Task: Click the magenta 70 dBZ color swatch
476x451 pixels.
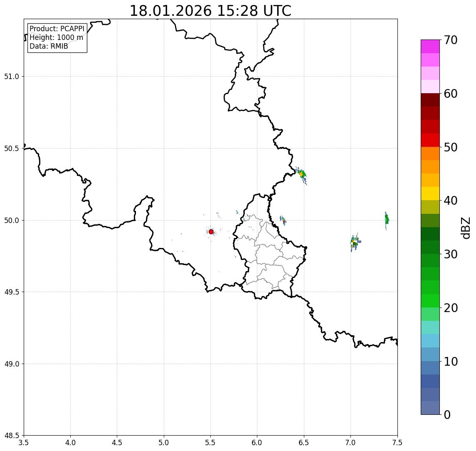Action: click(430, 47)
